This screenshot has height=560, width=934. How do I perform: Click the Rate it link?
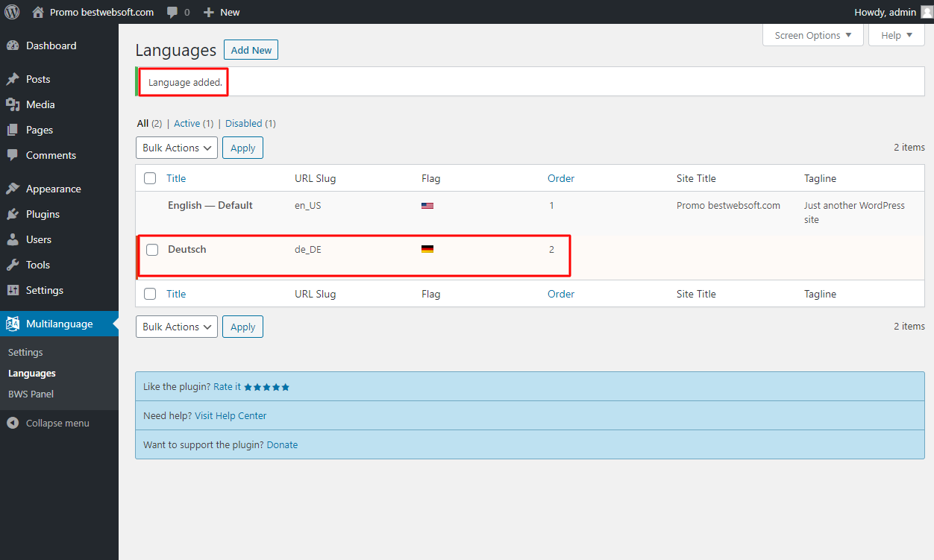pos(227,387)
